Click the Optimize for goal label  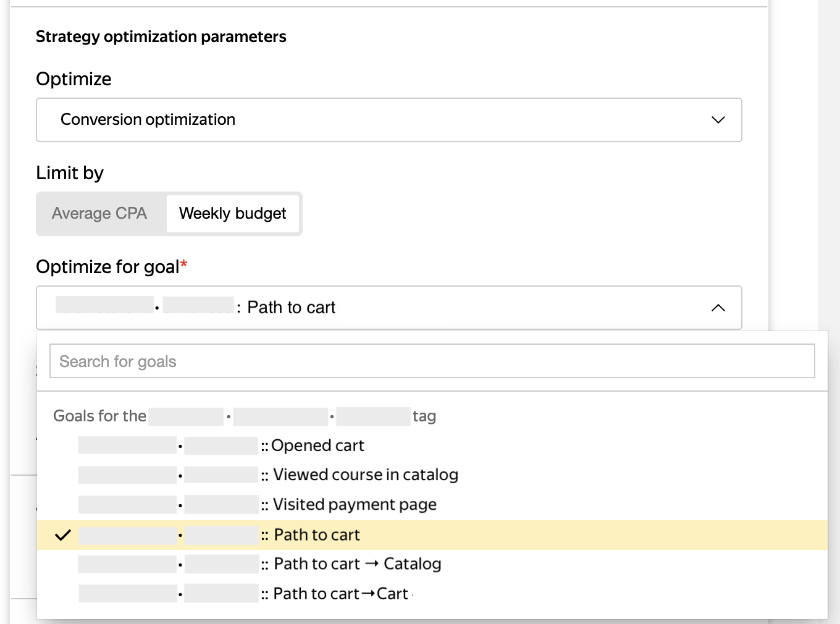[107, 267]
